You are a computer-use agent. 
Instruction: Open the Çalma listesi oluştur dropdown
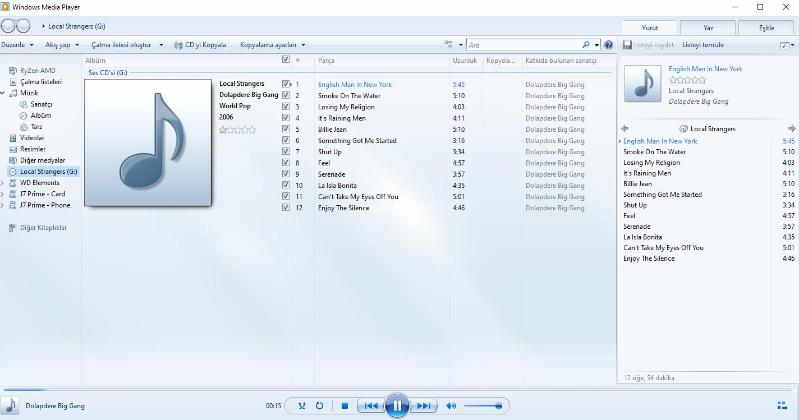127,45
